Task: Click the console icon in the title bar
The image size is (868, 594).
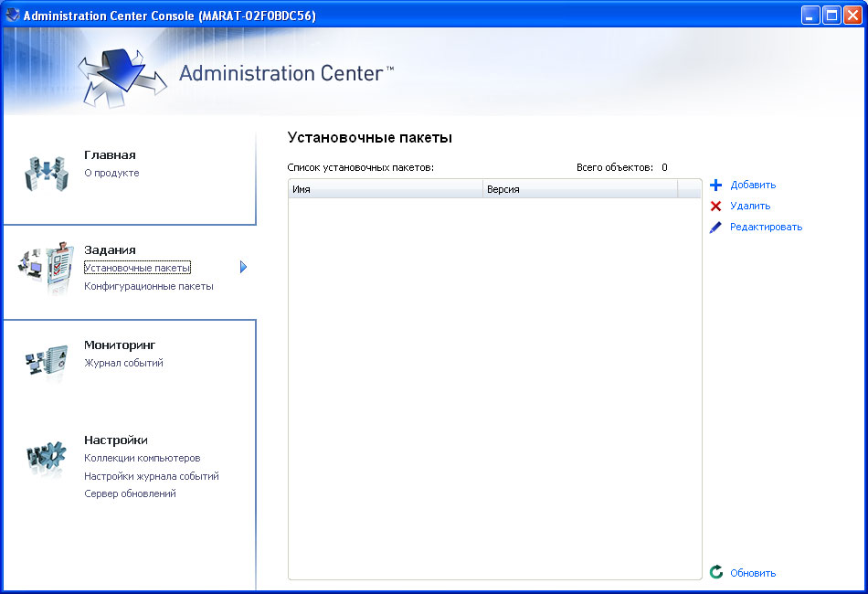Action: coord(12,15)
